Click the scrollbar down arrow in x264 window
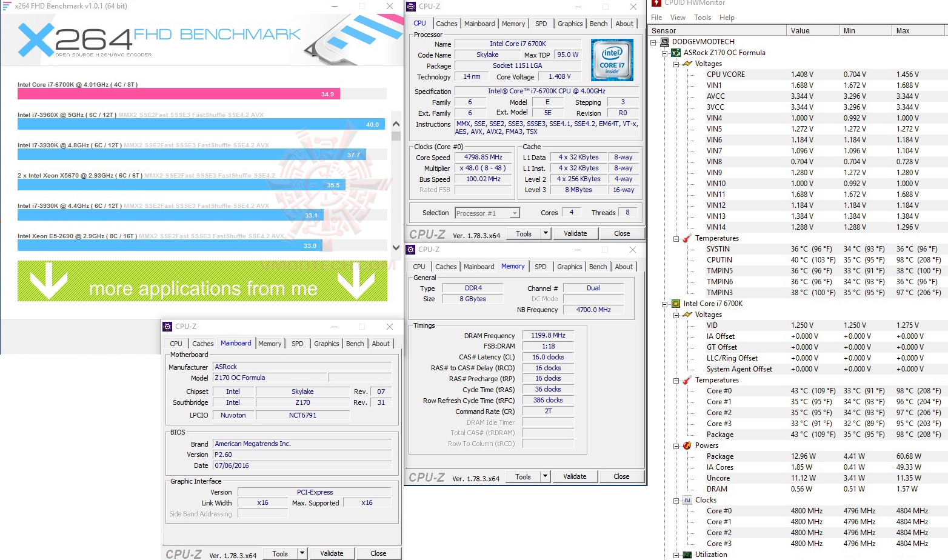This screenshot has width=948, height=560. [x=395, y=248]
